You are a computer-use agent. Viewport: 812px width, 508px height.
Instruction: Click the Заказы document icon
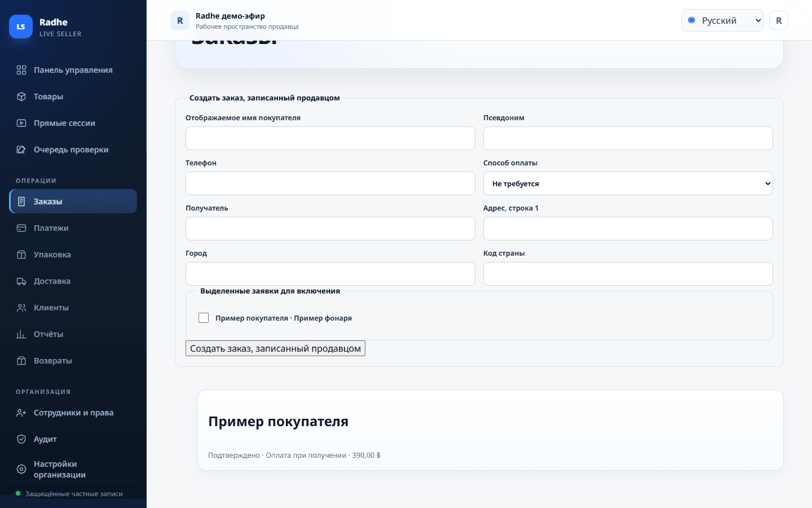coord(21,202)
